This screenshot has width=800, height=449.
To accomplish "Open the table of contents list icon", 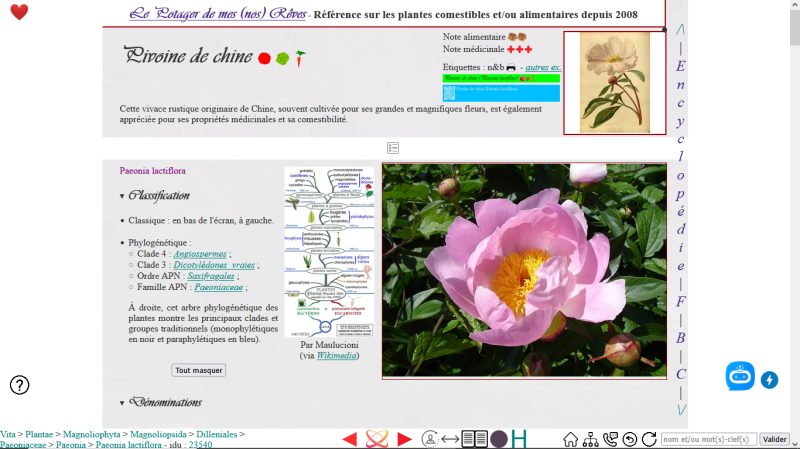I will (393, 148).
